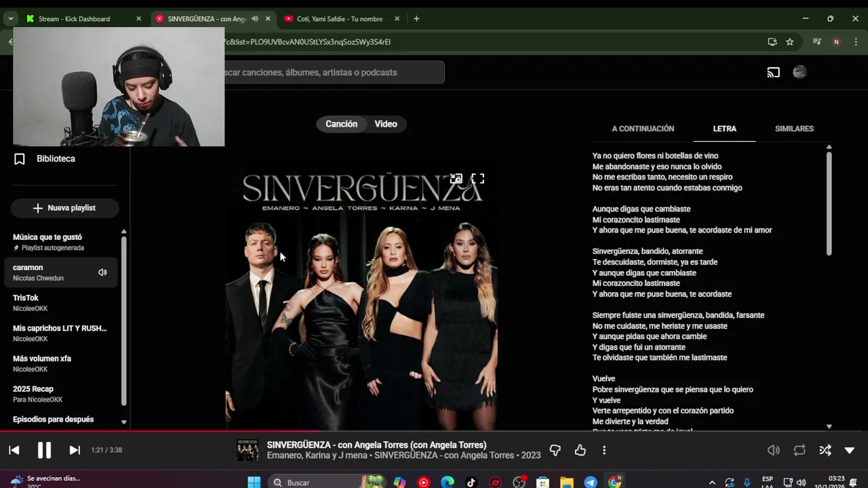Open File Explorer from the taskbar
This screenshot has height=488, width=868.
tap(567, 483)
